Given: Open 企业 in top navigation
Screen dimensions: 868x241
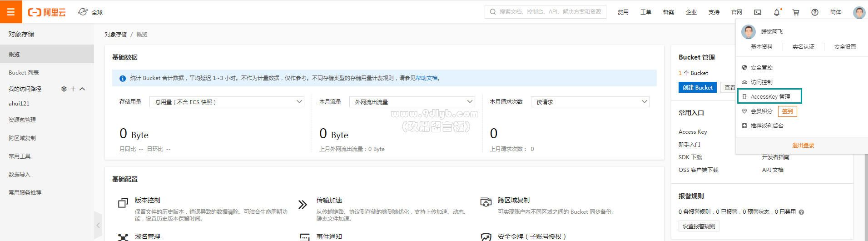Looking at the screenshot, I should tap(691, 12).
